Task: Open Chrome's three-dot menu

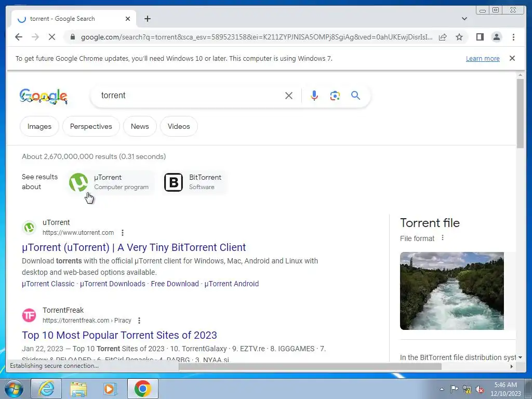Action: [x=513, y=37]
